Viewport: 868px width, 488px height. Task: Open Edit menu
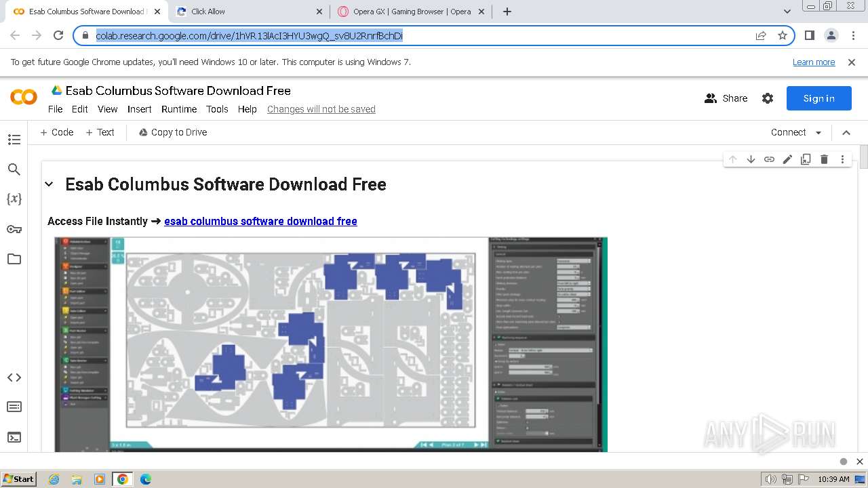[x=80, y=109]
